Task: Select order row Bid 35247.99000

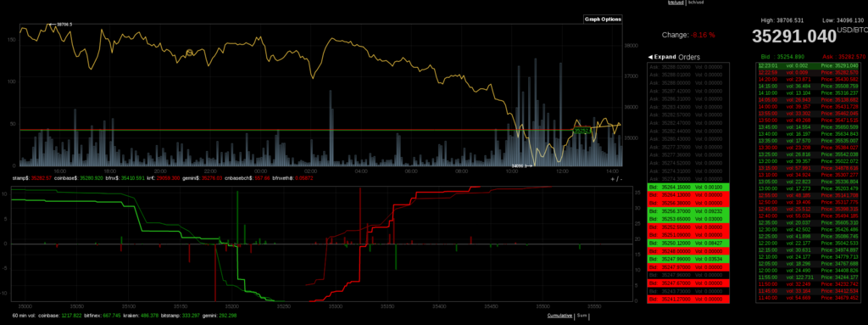Action: pyautogui.click(x=688, y=259)
